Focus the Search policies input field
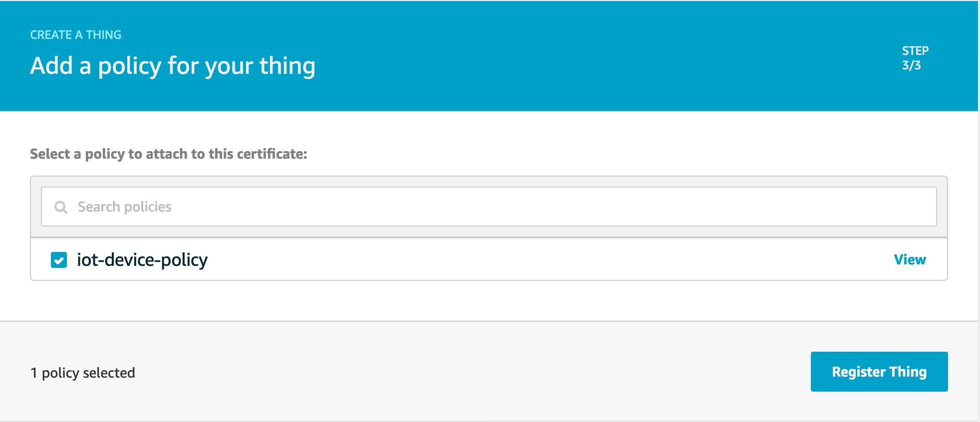The width and height of the screenshot is (980, 422). (x=489, y=207)
